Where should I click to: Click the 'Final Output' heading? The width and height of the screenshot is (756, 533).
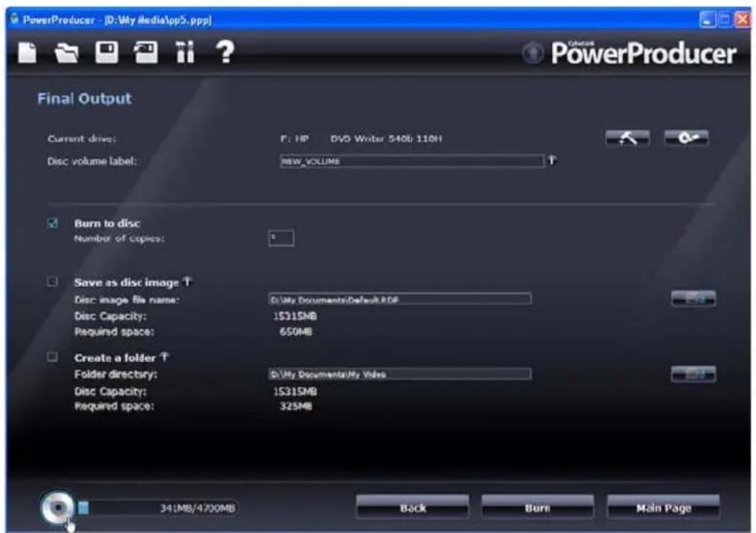pos(84,99)
